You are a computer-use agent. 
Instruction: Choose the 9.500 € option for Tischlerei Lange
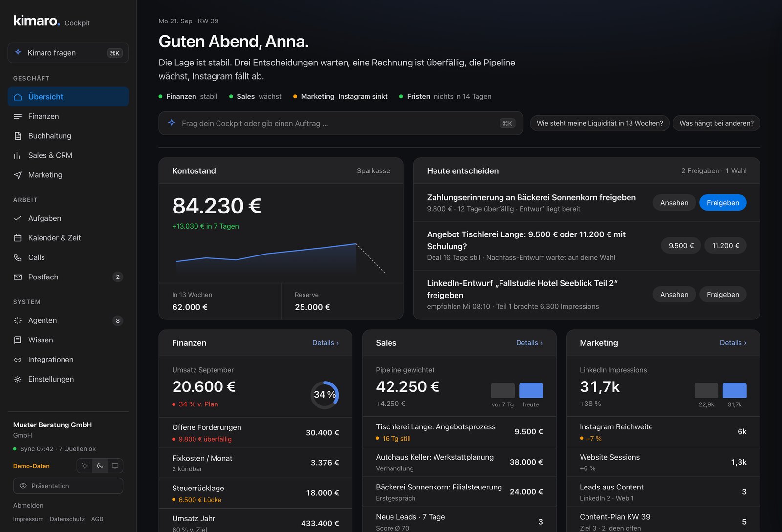[x=681, y=246]
